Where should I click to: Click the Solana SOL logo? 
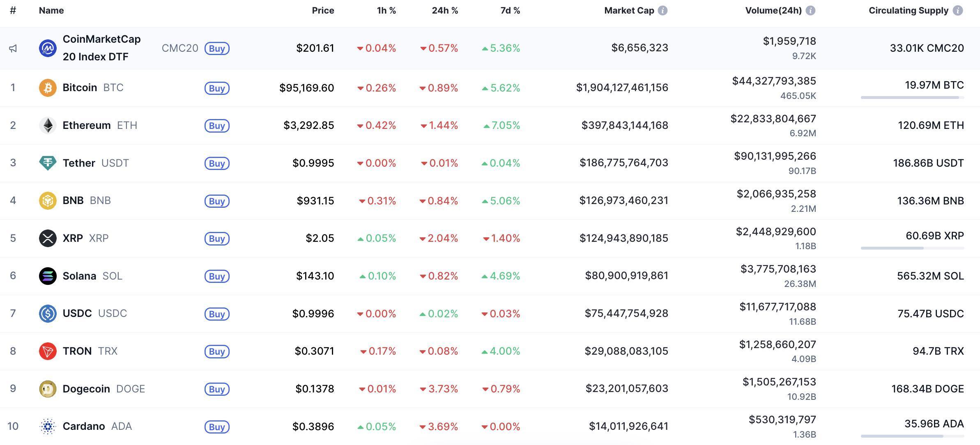click(48, 276)
